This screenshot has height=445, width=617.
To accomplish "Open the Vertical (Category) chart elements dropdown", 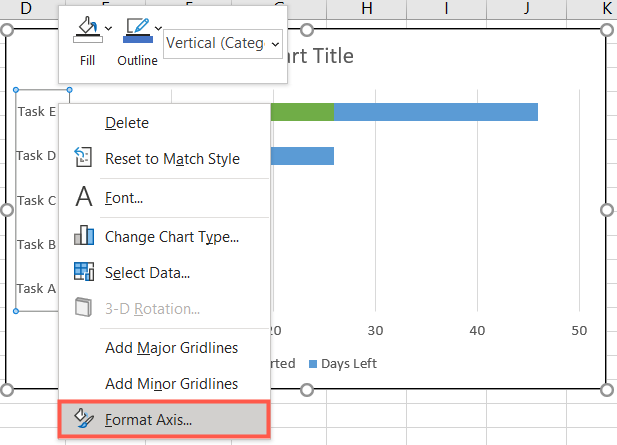I will coord(222,44).
